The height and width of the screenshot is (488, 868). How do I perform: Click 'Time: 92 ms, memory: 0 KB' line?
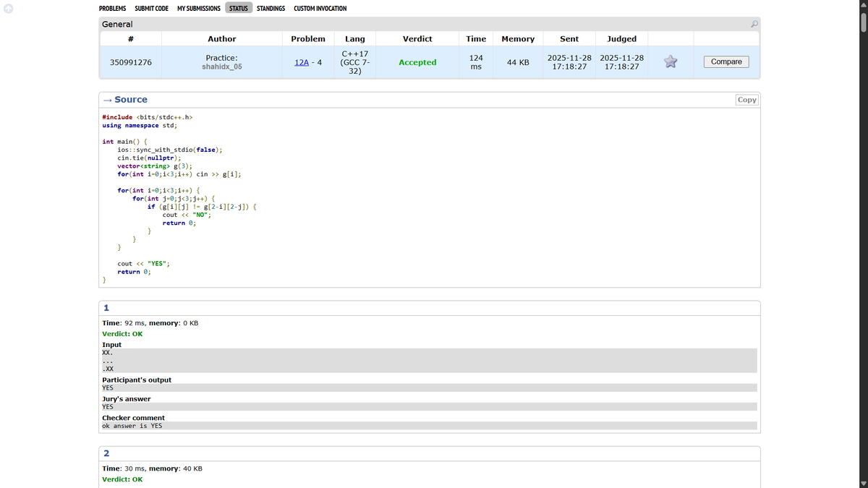150,323
